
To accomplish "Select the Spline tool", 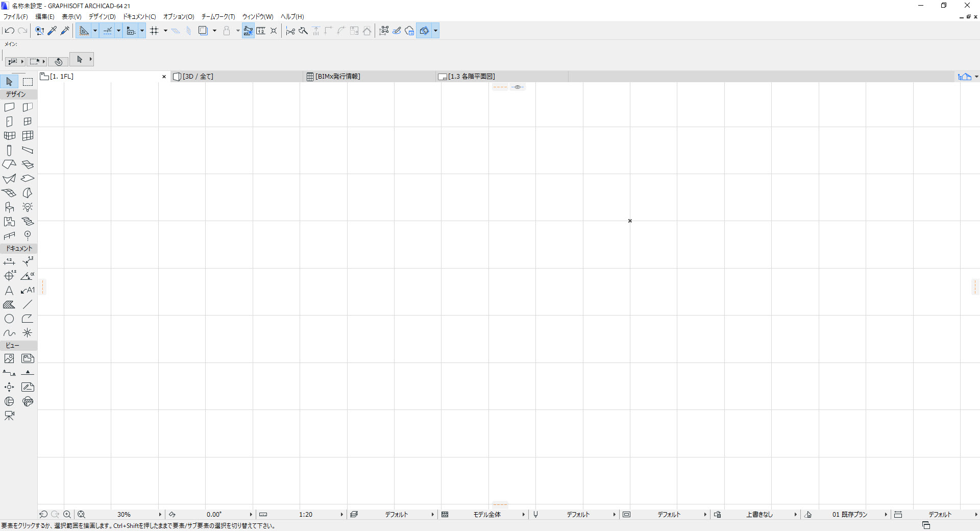I will (9, 333).
